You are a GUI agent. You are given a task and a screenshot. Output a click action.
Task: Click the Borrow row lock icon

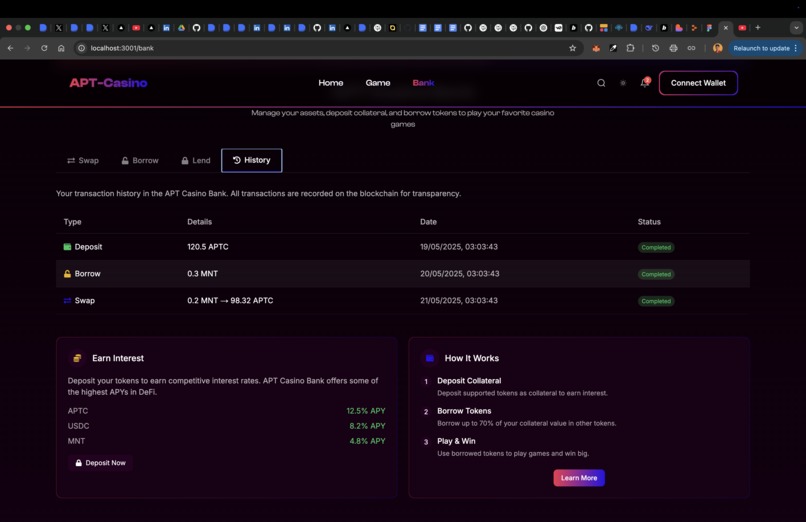67,274
